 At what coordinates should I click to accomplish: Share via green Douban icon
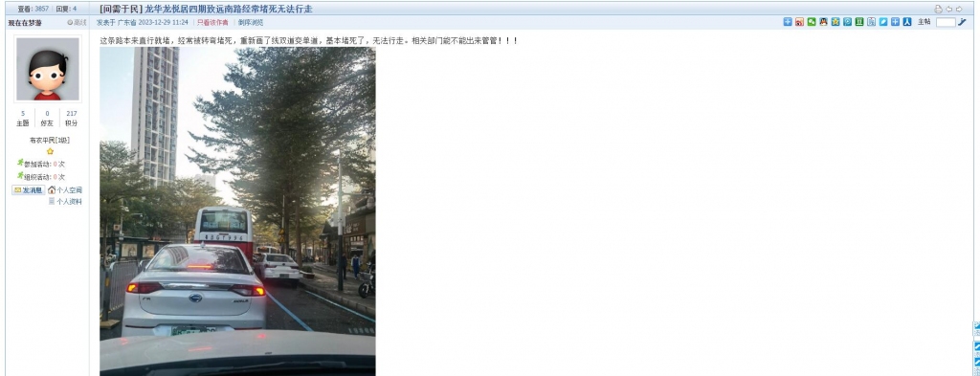[x=859, y=22]
